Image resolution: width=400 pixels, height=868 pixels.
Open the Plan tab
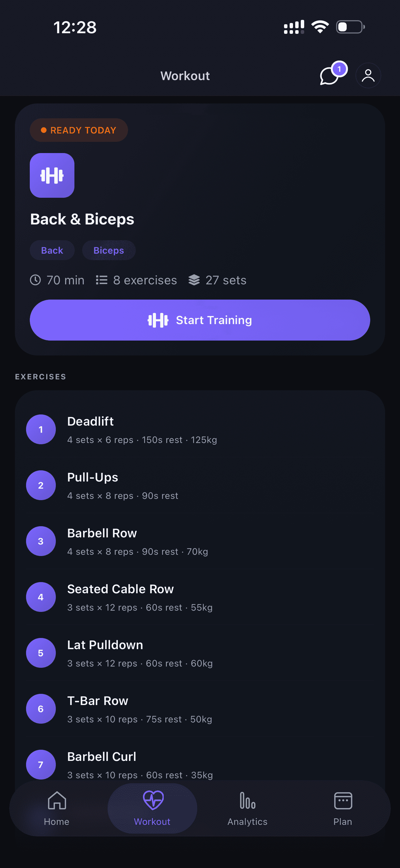tap(343, 808)
